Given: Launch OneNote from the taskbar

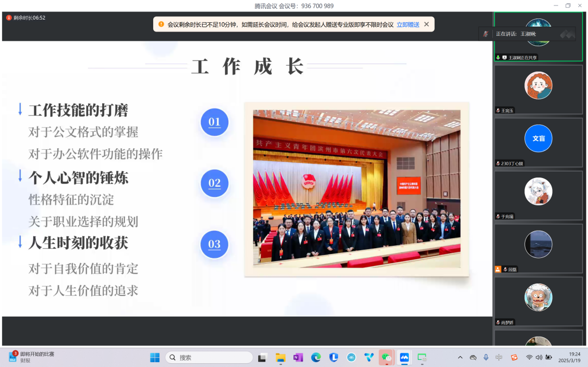Looking at the screenshot, I should pos(298,357).
